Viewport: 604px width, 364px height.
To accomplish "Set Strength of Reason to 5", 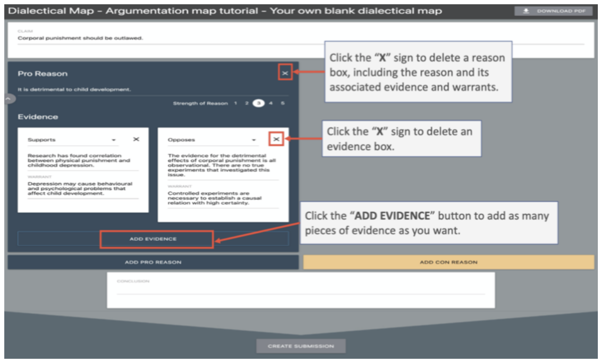I will [283, 103].
